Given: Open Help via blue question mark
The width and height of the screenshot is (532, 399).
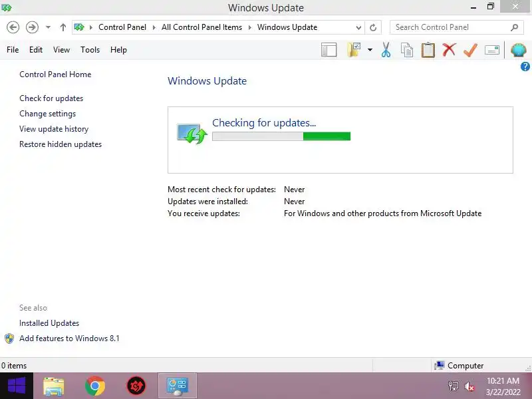Looking at the screenshot, I should (x=525, y=66).
